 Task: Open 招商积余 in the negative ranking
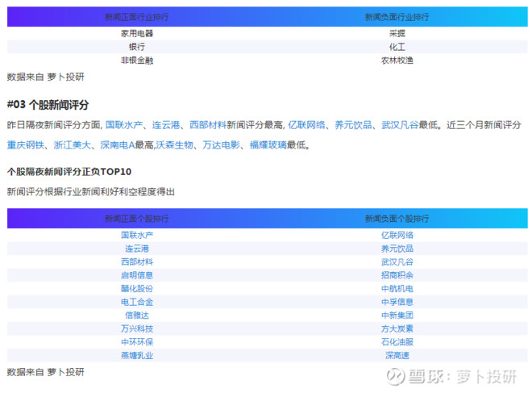(x=397, y=275)
